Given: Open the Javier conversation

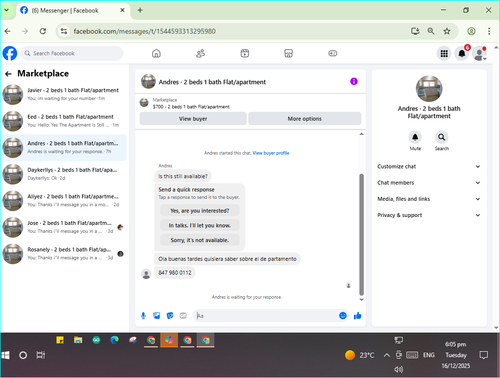Looking at the screenshot, I should tap(64, 94).
